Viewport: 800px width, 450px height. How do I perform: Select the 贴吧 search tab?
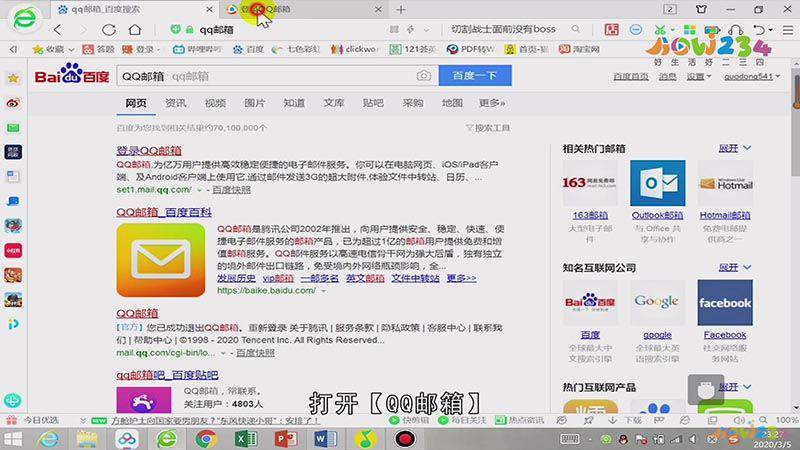[373, 103]
